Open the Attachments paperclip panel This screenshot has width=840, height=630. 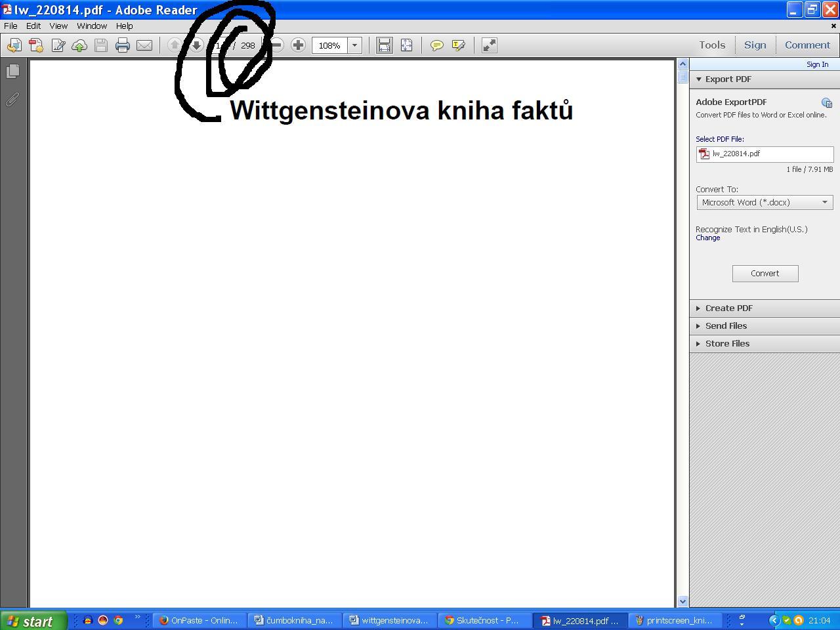coord(12,99)
